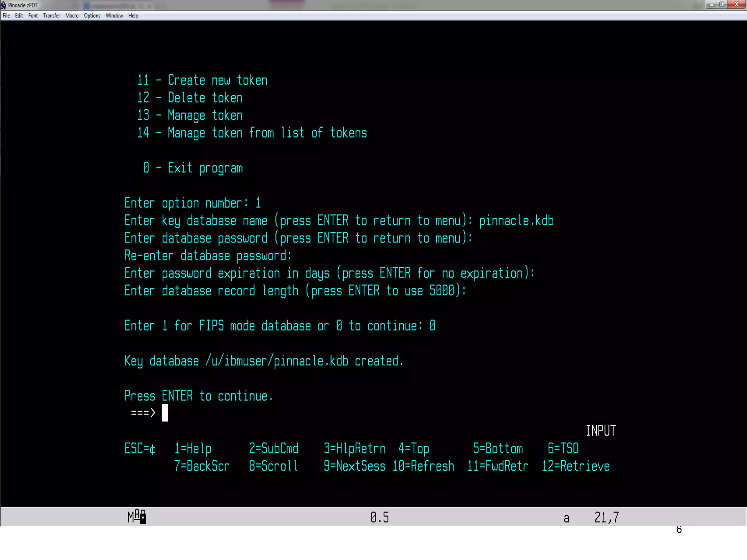Open the Help menu

point(133,16)
